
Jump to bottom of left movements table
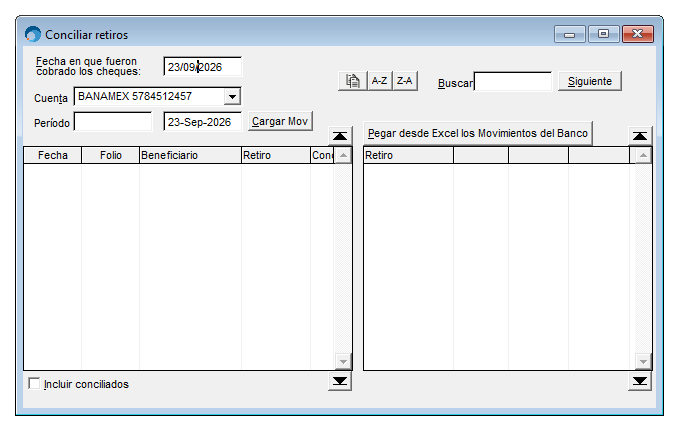tap(340, 381)
